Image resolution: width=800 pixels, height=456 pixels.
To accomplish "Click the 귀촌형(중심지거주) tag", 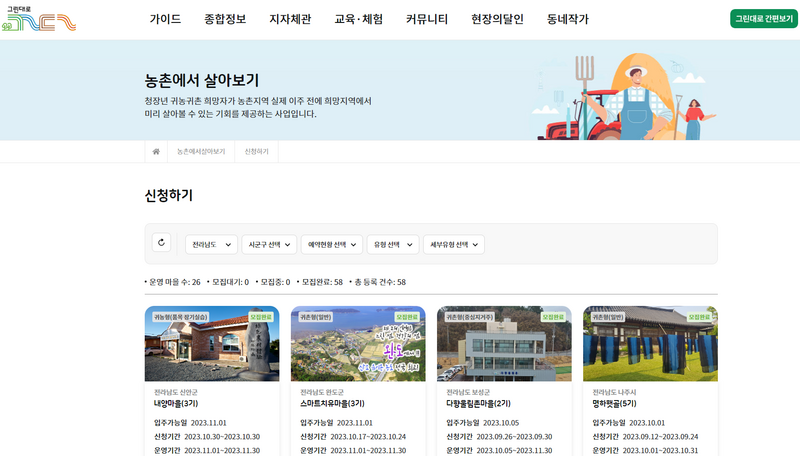I will coord(469,317).
